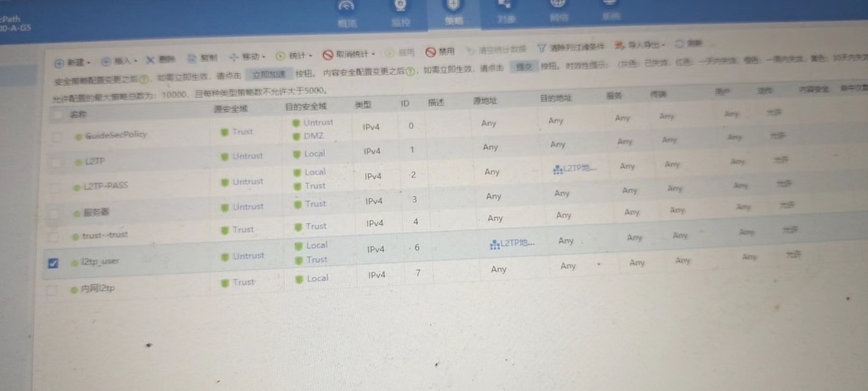Click Trust source zone icon in trust--trust row
868x391 pixels.
[225, 231]
